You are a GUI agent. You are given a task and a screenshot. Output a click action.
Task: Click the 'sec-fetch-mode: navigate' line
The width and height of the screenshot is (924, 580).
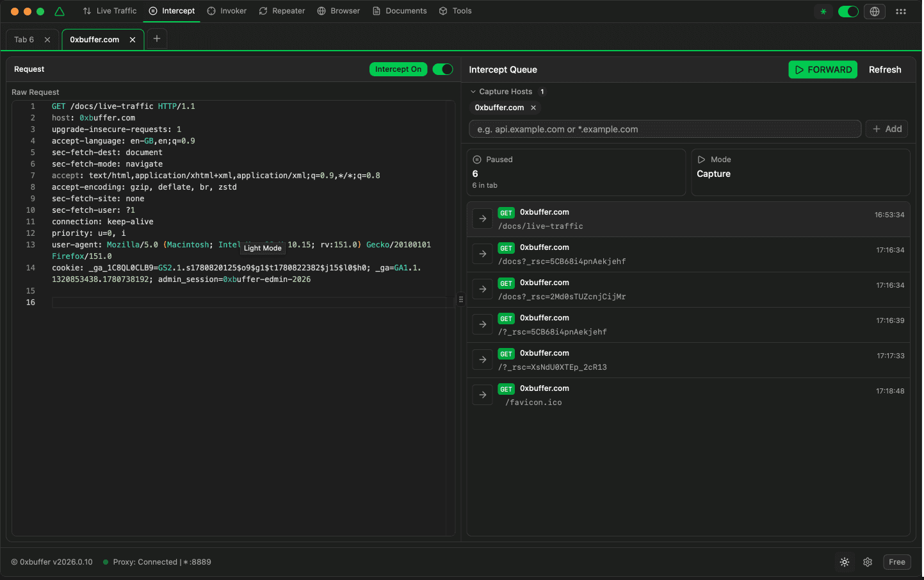click(x=107, y=164)
